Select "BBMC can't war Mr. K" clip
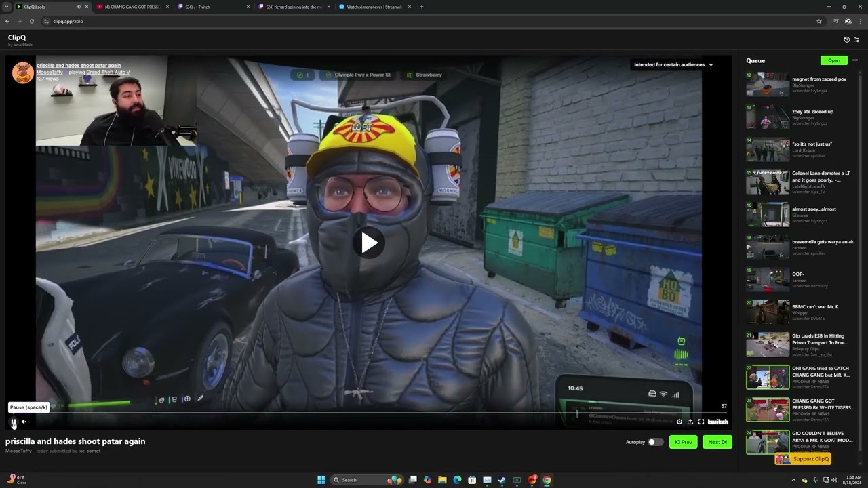Image resolution: width=868 pixels, height=488 pixels. [x=800, y=312]
